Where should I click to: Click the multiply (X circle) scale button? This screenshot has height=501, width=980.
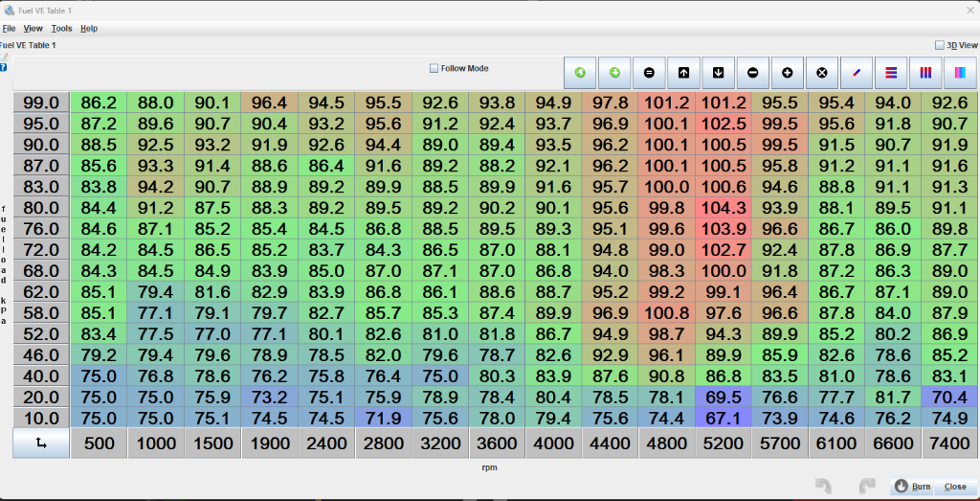coord(822,72)
